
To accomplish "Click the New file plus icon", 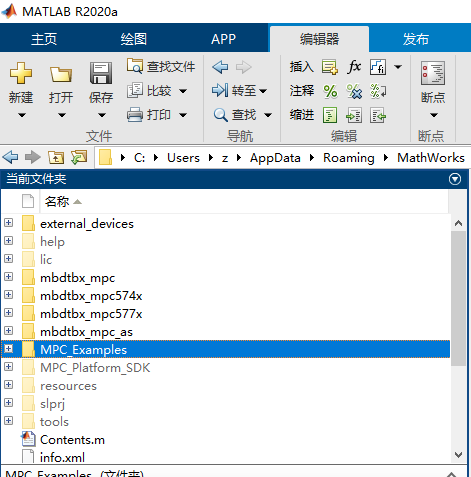I will [21, 73].
